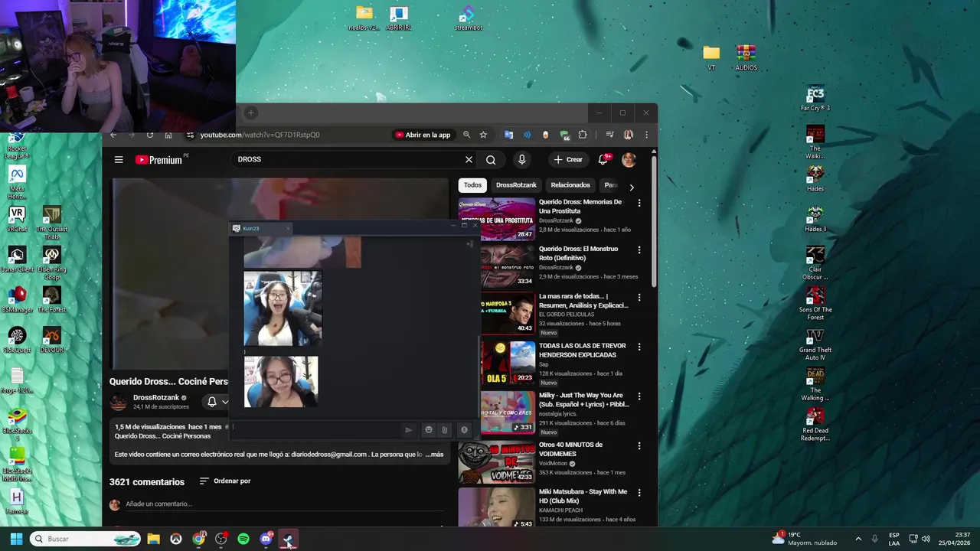The height and width of the screenshot is (551, 980).
Task: Open options for Olas de Trevor Henderson video
Action: 639,347
